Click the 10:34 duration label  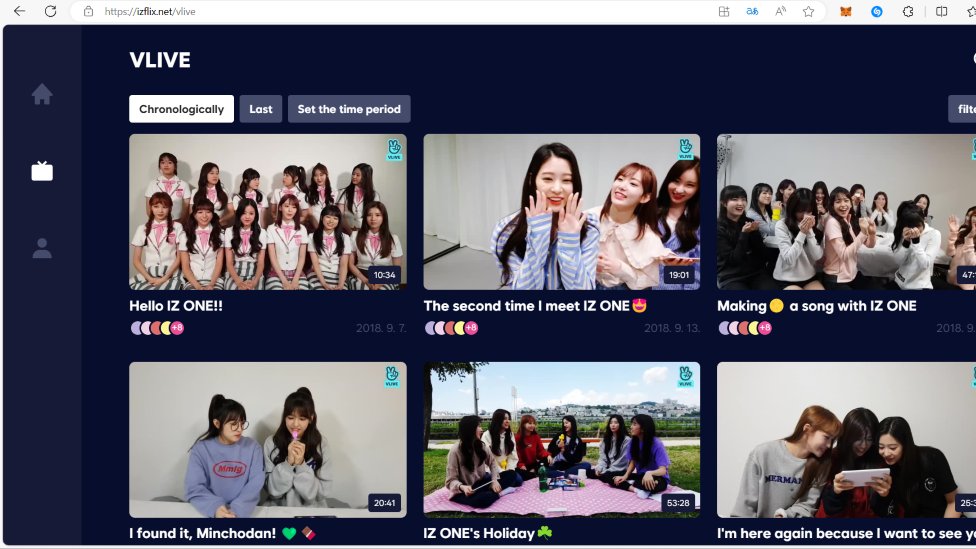[384, 274]
